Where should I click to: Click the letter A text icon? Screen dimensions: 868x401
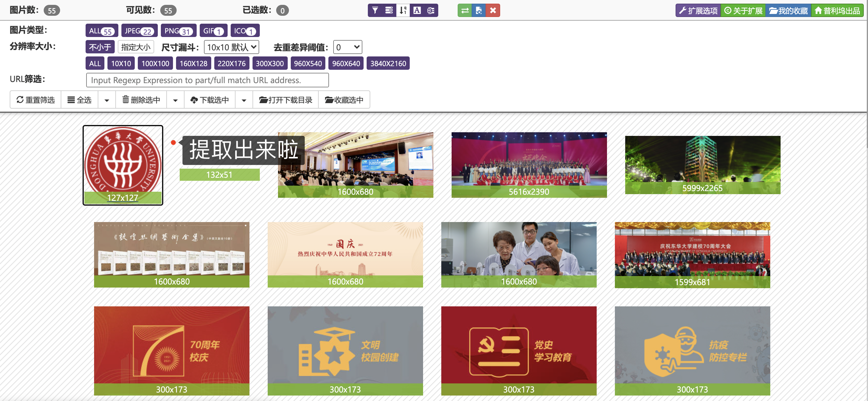[417, 10]
